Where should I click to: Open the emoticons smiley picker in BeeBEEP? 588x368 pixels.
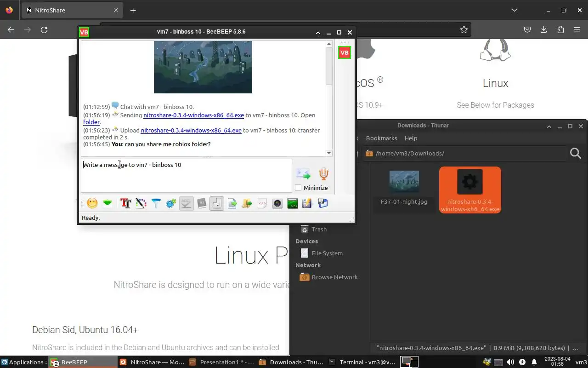tap(92, 203)
